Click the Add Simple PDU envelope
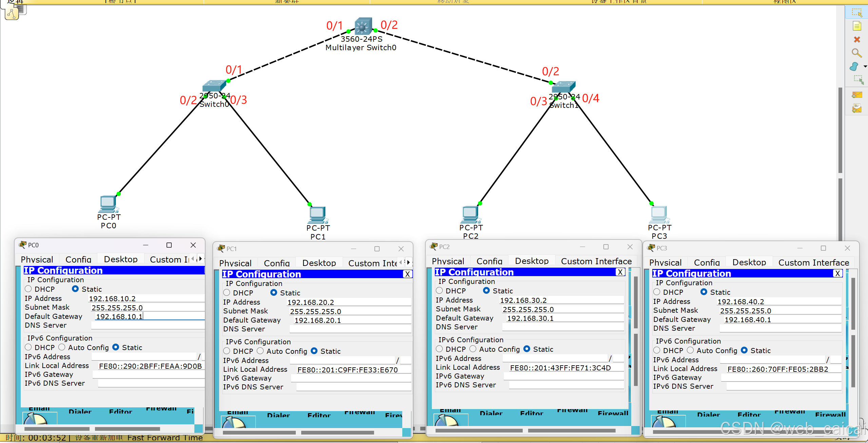Screen dimensions: 868x443 (856, 95)
